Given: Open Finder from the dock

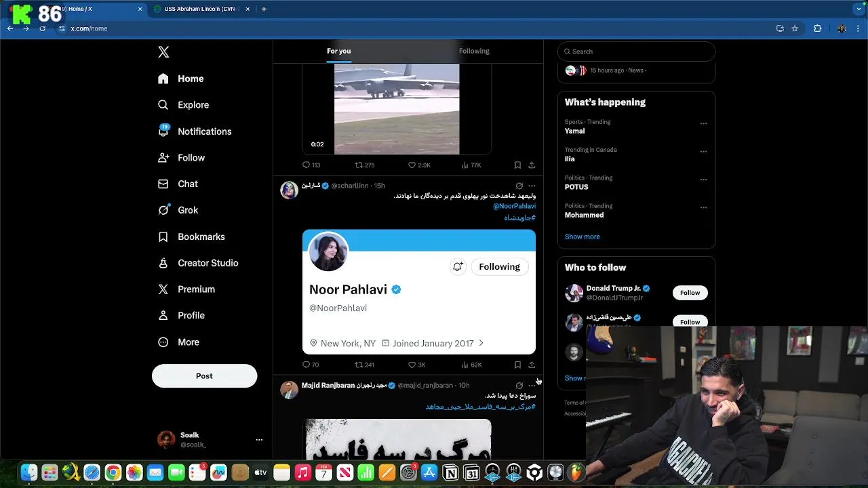Looking at the screenshot, I should (28, 472).
